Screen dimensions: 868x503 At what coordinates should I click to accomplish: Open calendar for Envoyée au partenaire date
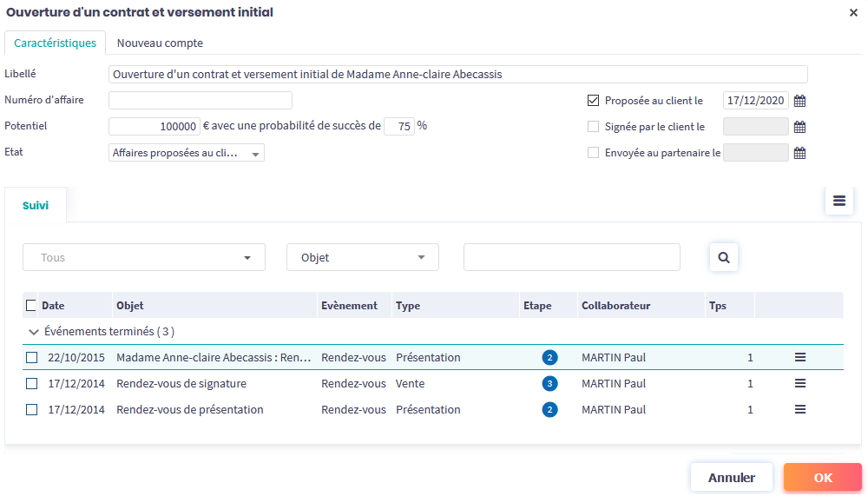[x=800, y=153]
